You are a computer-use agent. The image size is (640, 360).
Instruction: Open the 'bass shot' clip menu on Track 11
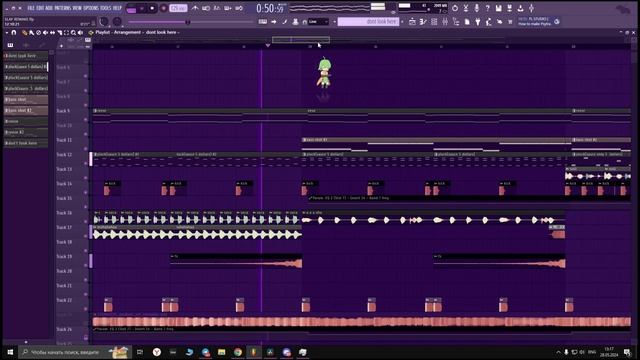tap(304, 140)
